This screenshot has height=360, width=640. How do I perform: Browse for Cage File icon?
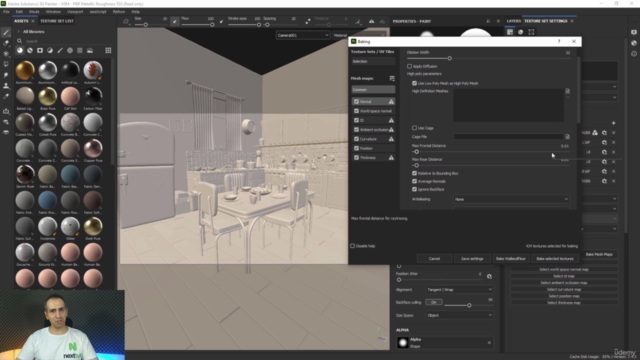coord(567,137)
